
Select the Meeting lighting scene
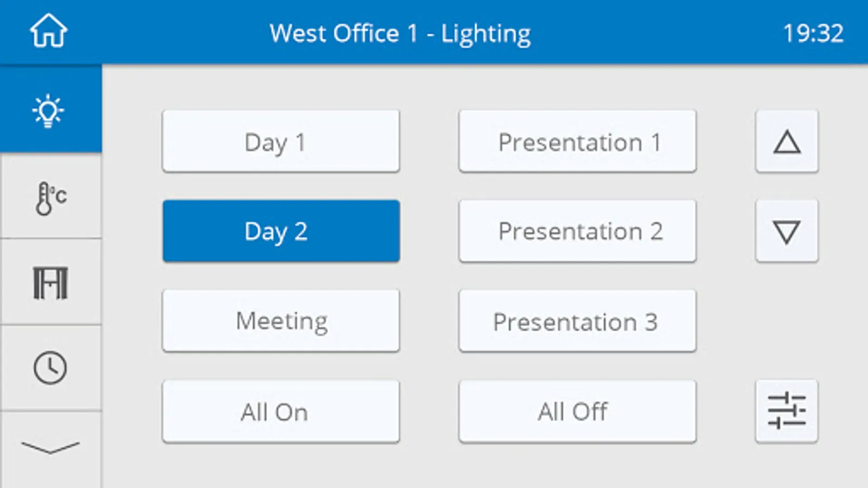click(280, 321)
